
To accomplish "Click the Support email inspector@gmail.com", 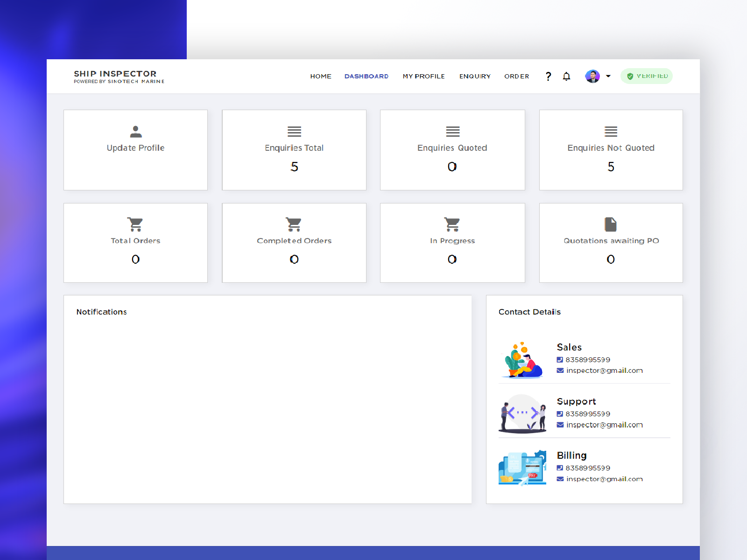I will point(605,425).
